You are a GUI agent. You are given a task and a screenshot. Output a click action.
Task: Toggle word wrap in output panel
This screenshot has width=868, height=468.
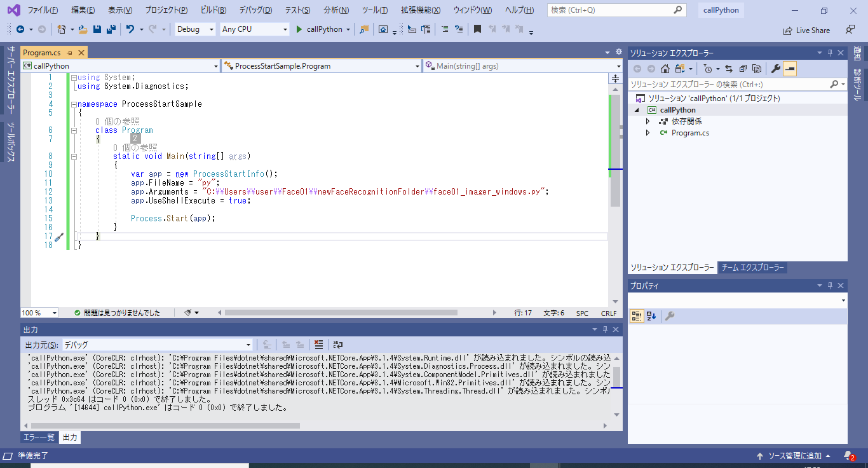[337, 345]
